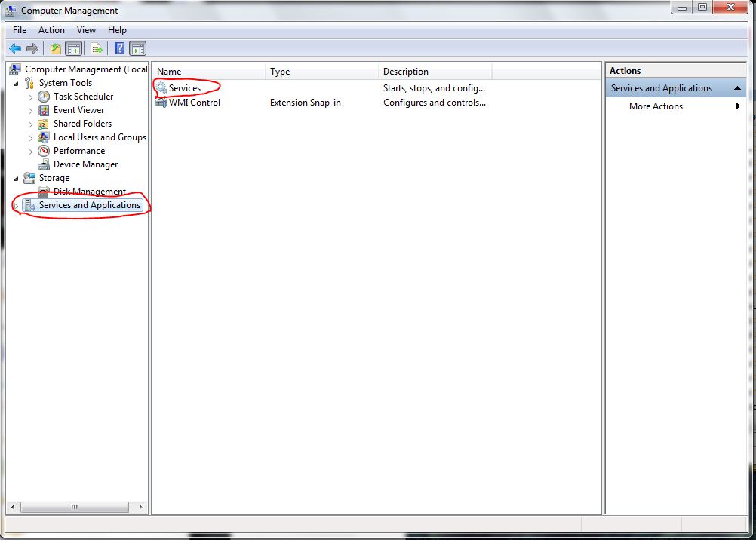Open the View menu
Screen dimensions: 756x540
(86, 30)
